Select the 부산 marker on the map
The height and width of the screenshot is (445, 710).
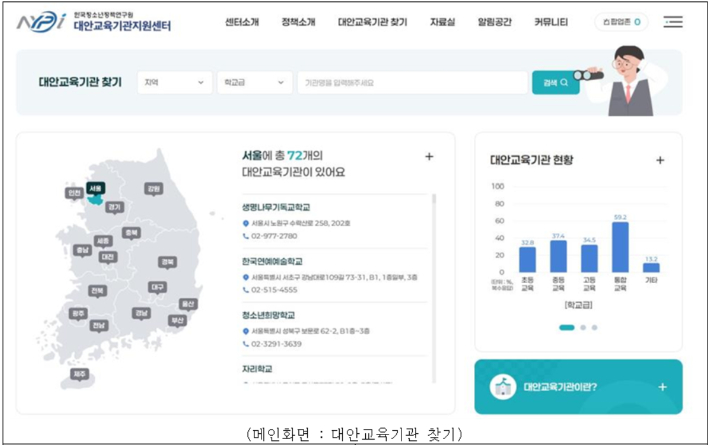177,321
